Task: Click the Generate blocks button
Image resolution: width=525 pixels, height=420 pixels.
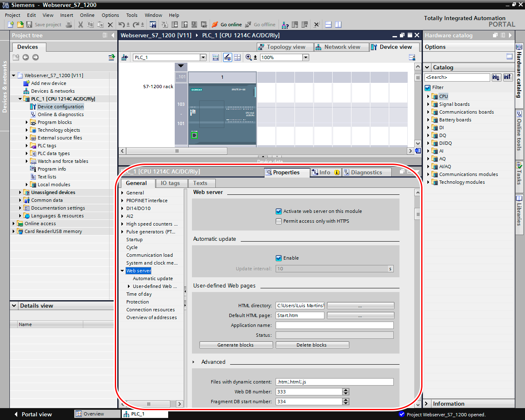Action: pos(236,345)
